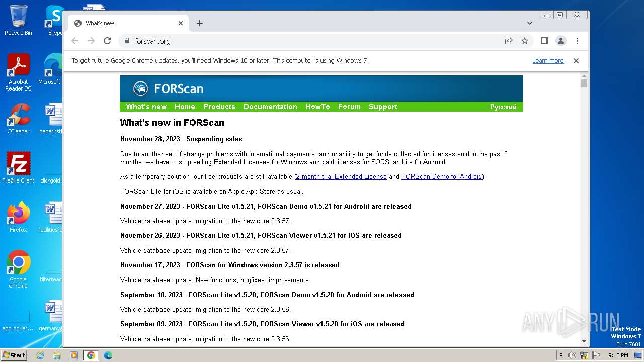
Task: Go back in Chrome history
Action: click(x=75, y=41)
